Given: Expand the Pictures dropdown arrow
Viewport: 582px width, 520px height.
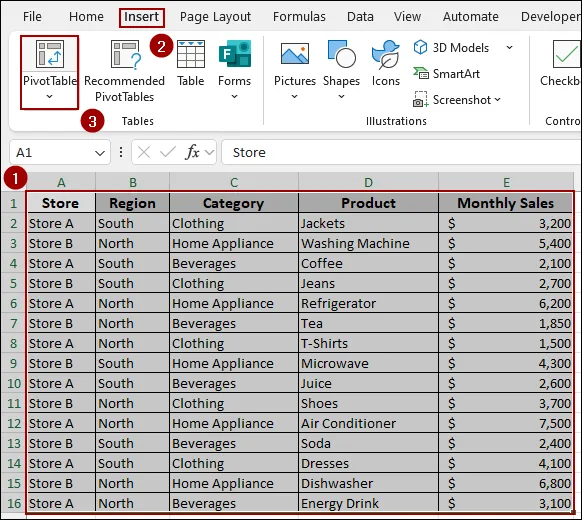Looking at the screenshot, I should coord(294,97).
